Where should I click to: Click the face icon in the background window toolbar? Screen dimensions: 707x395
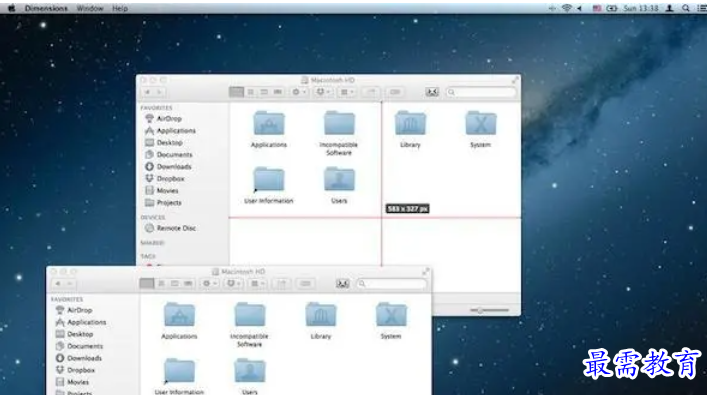point(432,92)
